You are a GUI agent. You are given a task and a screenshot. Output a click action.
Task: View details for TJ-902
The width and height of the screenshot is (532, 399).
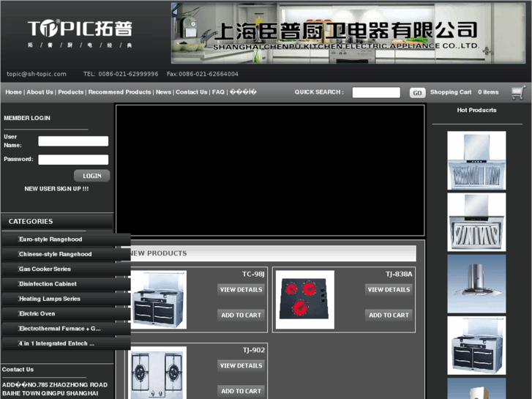241,366
